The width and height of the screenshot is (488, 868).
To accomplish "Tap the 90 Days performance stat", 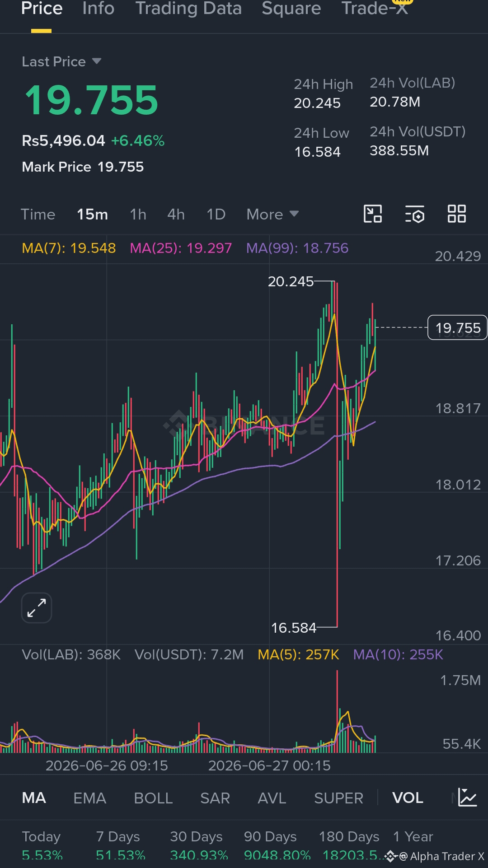I will coord(277,845).
